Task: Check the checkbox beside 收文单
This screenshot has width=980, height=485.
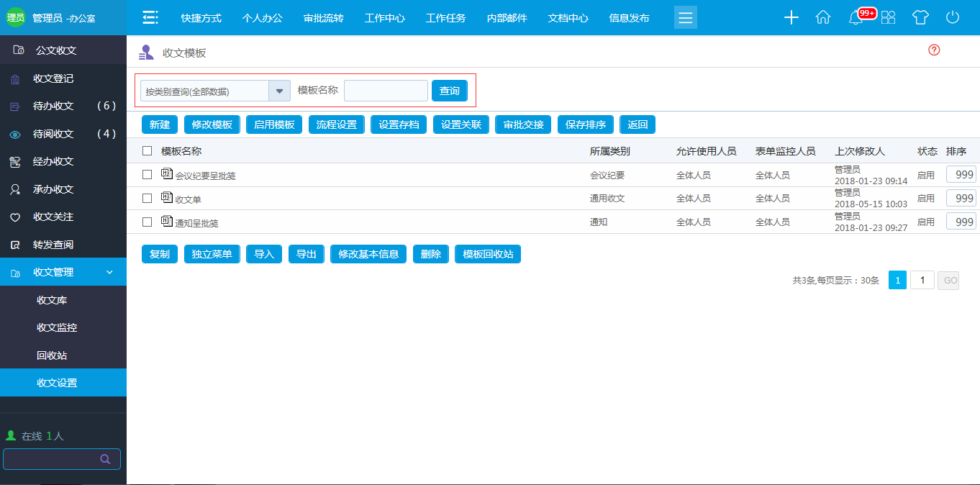Action: (148, 198)
